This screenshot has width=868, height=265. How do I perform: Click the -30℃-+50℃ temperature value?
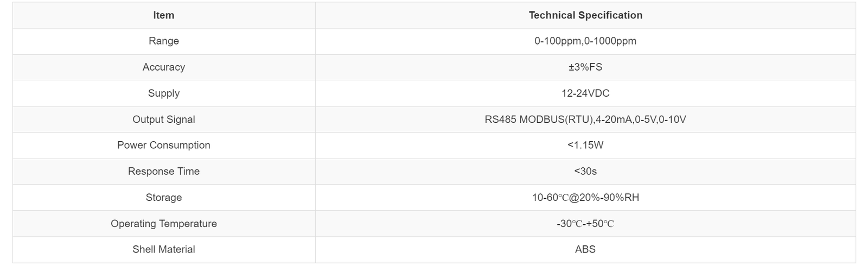pyautogui.click(x=585, y=223)
